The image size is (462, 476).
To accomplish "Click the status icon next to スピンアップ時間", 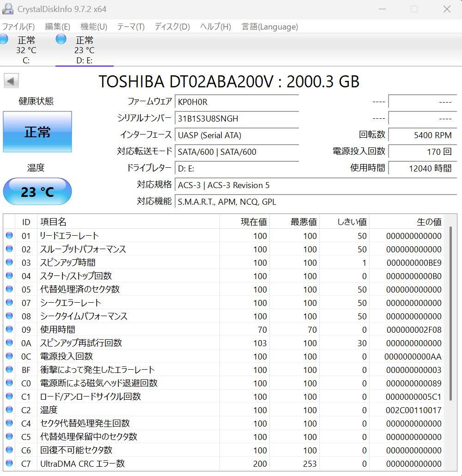I will [10, 262].
